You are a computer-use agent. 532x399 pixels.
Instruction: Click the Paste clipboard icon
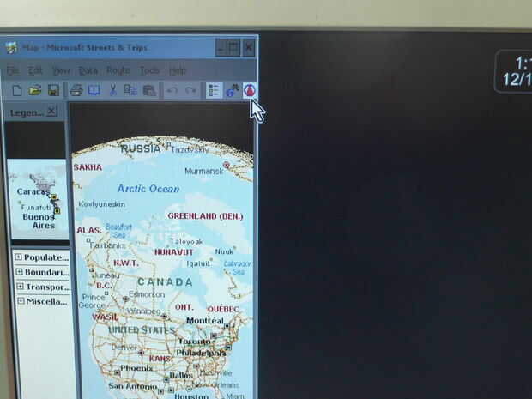[x=149, y=90]
